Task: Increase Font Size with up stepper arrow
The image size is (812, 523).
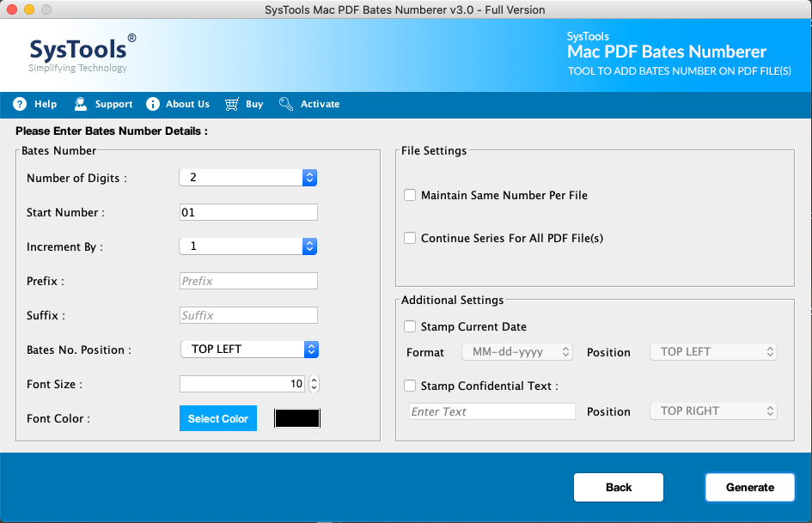Action: (x=314, y=380)
